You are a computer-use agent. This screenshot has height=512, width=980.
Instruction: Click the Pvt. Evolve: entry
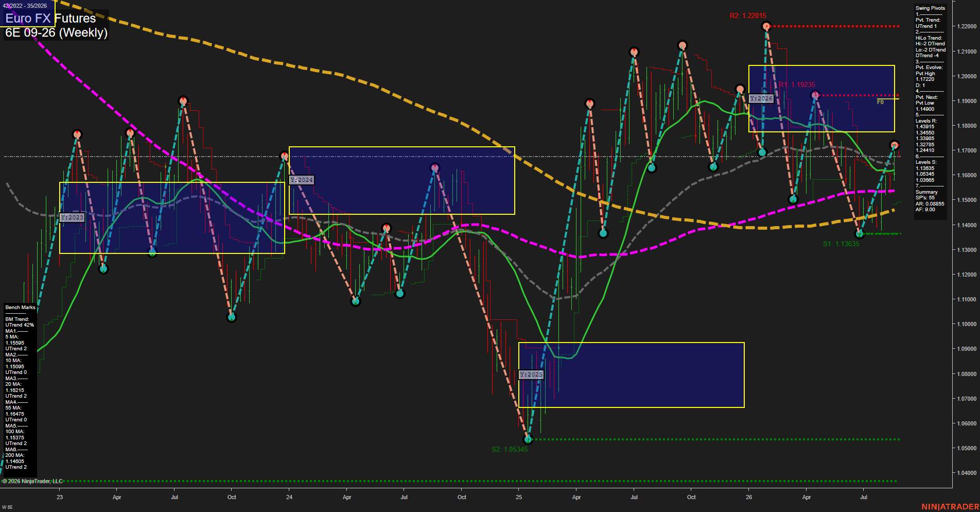(929, 67)
